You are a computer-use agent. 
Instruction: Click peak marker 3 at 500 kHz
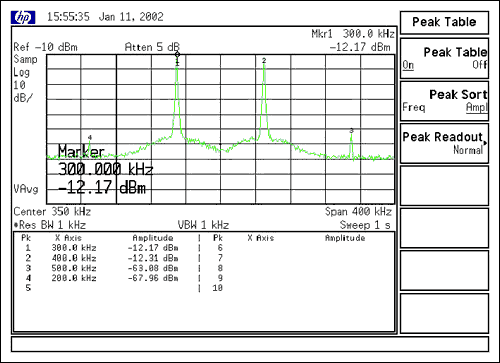(351, 131)
